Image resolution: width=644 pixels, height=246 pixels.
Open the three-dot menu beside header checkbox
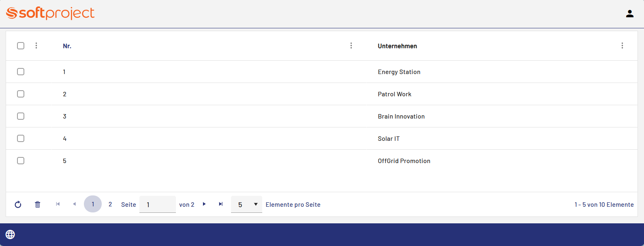36,46
